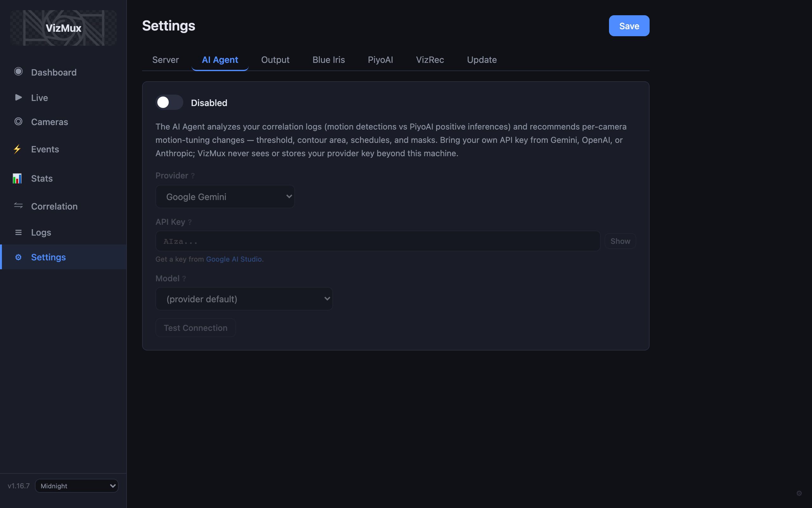Click the VizMux logo
812x508 pixels.
(63, 28)
